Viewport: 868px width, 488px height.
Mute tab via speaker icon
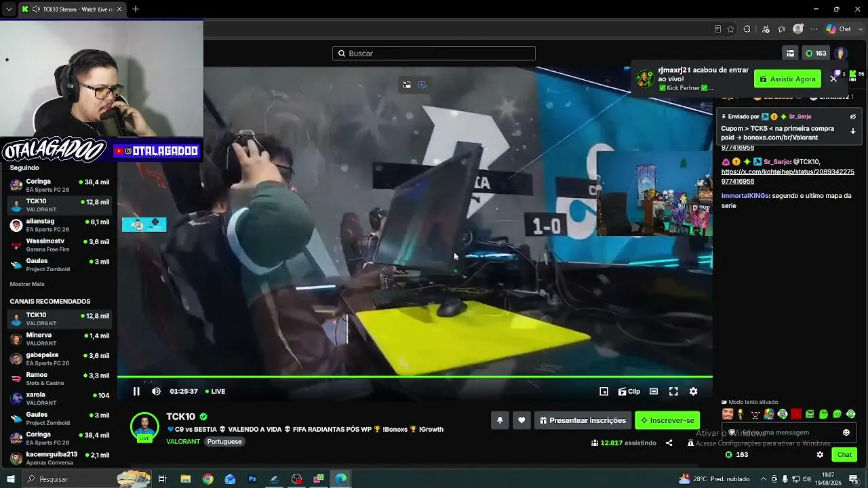(35, 9)
